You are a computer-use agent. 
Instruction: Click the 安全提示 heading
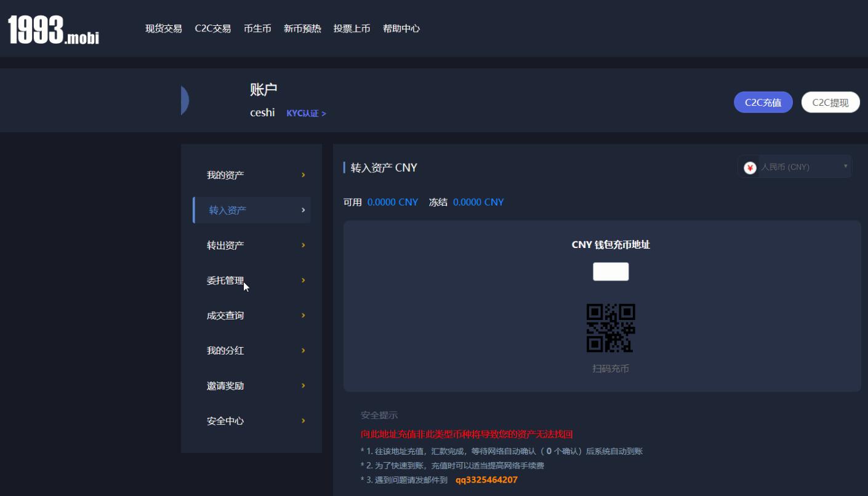click(x=379, y=415)
